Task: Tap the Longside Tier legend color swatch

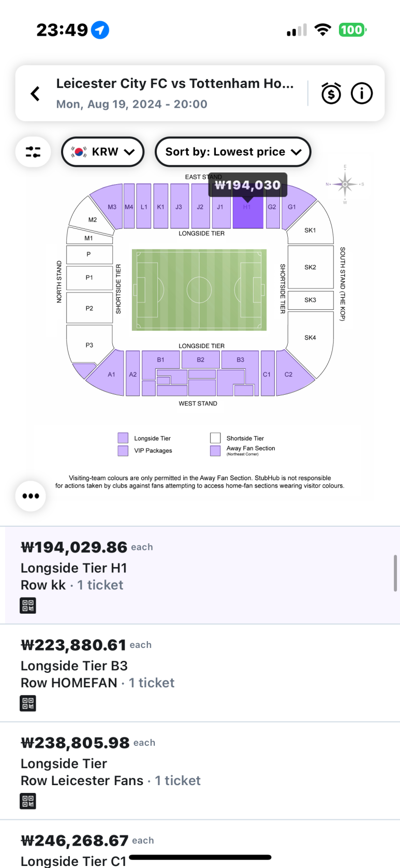Action: [x=123, y=438]
